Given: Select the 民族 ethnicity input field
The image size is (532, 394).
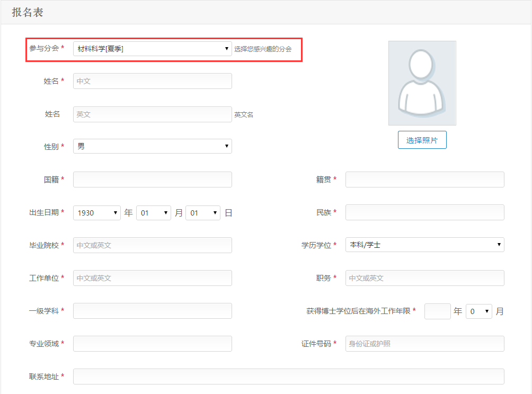Looking at the screenshot, I should coord(424,212).
